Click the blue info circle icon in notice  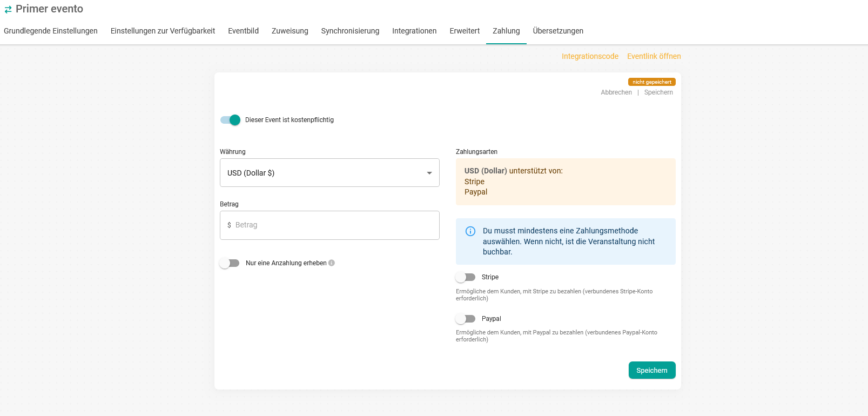point(470,231)
